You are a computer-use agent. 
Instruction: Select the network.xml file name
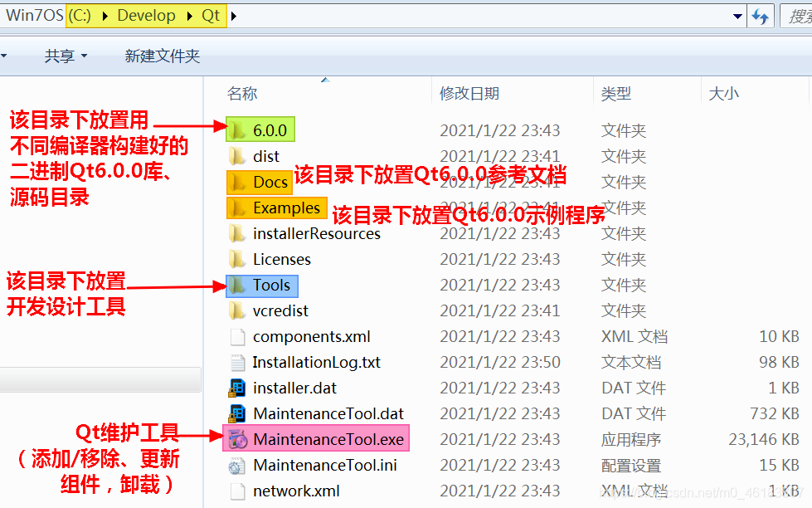click(296, 491)
